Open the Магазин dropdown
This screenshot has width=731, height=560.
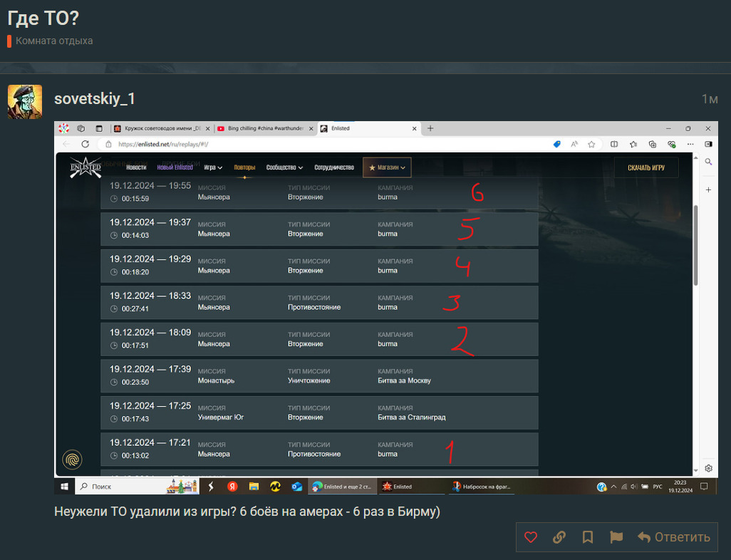click(x=387, y=167)
